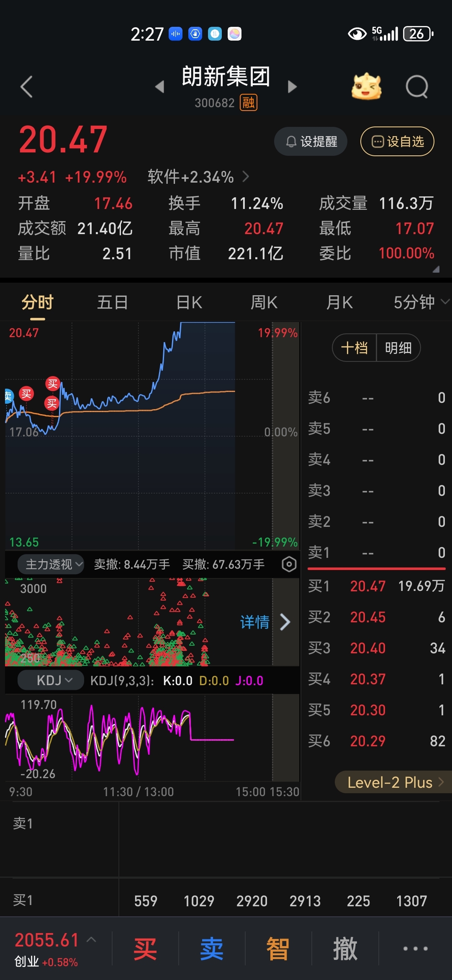This screenshot has height=980, width=452.
Task: Tap the 买2 row at 20.45
Action: point(376,617)
